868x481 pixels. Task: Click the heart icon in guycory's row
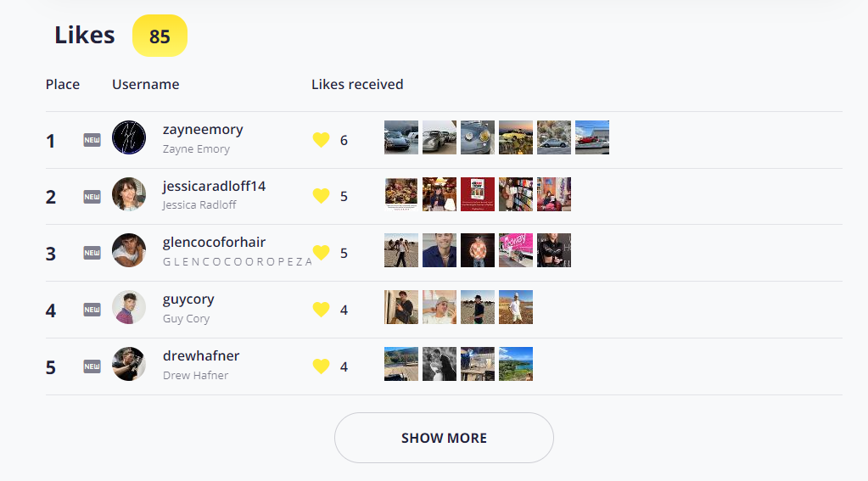[321, 310]
